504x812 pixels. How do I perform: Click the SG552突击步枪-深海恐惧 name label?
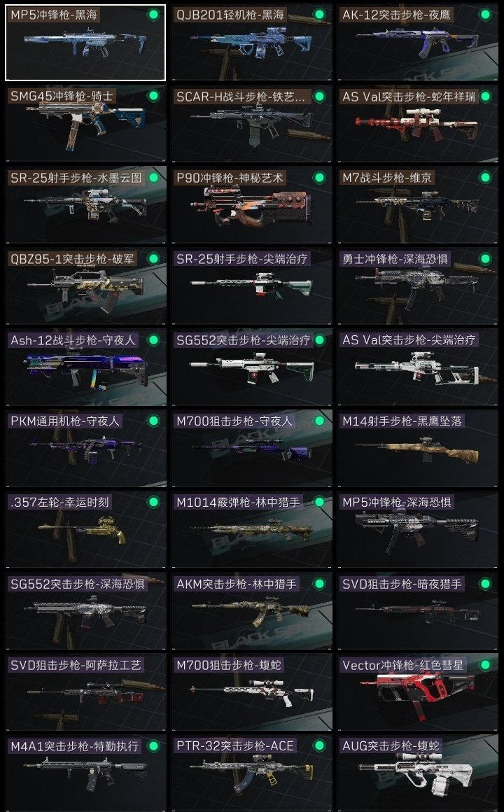tap(78, 584)
